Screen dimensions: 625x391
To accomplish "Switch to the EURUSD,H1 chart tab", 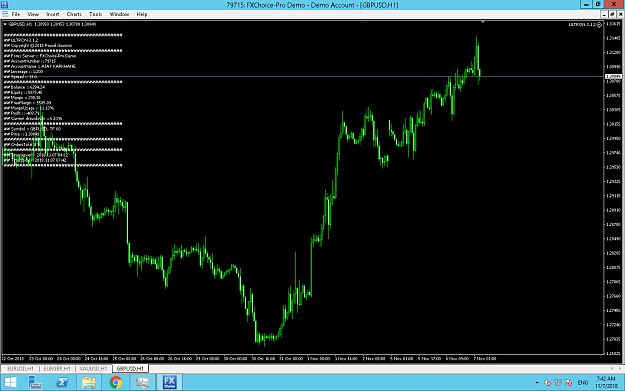I will [x=20, y=369].
